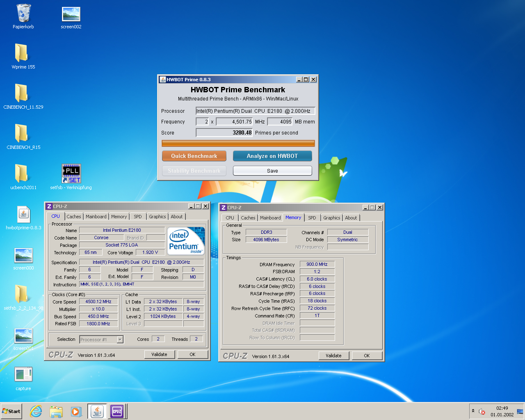Select Mainboard tab in right CPU-Z window

tap(270, 218)
